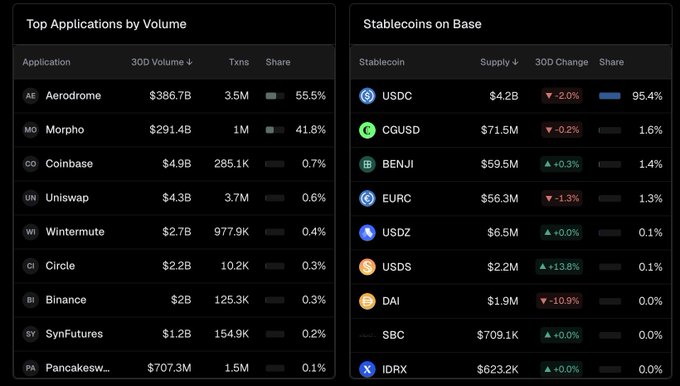This screenshot has height=386, width=680.
Task: Click the Morpho MO icon
Action: [31, 130]
